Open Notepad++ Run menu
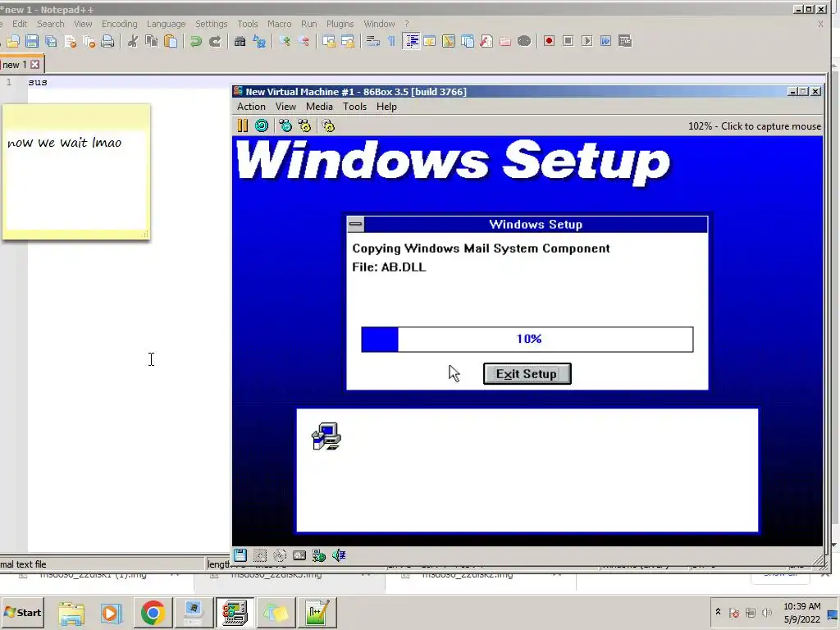Screen dimensions: 840x630 click(x=309, y=24)
